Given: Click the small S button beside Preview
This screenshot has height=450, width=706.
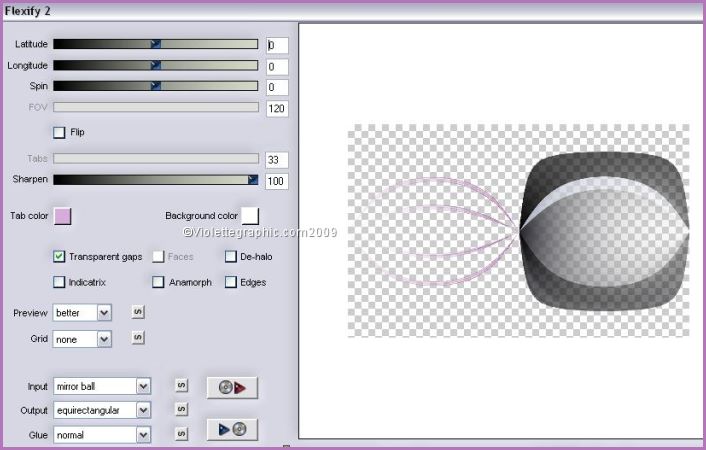Looking at the screenshot, I should click(138, 312).
